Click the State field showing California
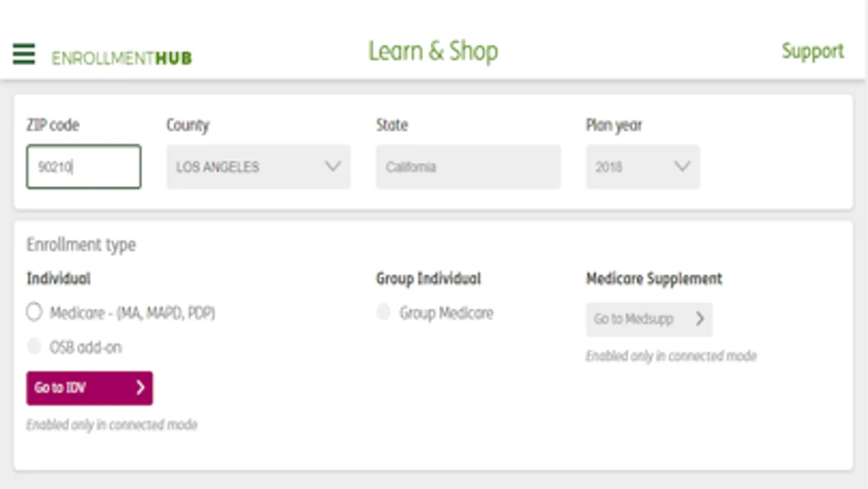Image resolution: width=868 pixels, height=489 pixels. 468,167
